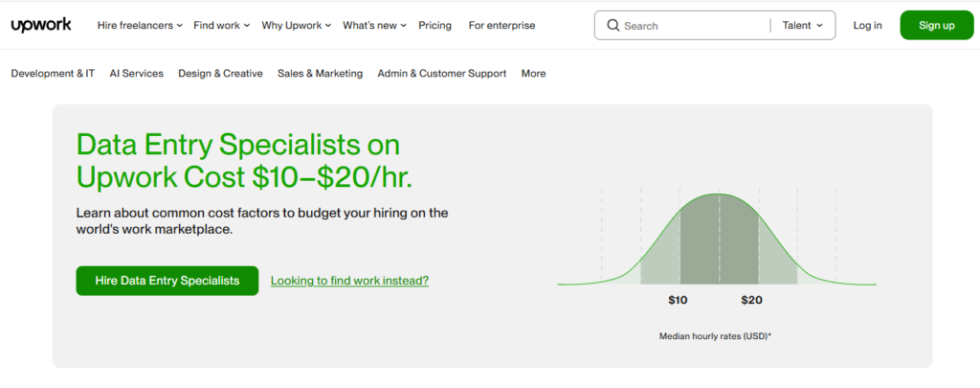Click the Upwork logo
This screenshot has height=388, width=980.
coord(41,25)
